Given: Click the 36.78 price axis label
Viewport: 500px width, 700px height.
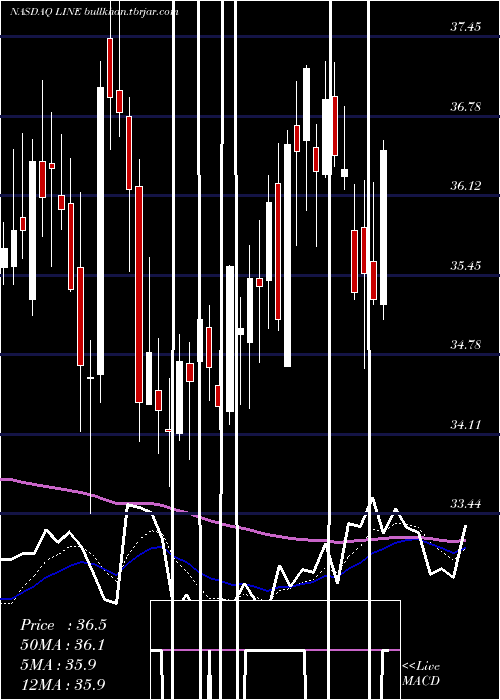Looking at the screenshot, I should (x=466, y=107).
